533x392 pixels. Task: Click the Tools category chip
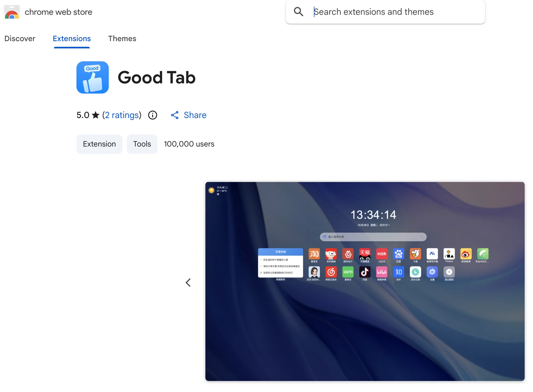[142, 144]
